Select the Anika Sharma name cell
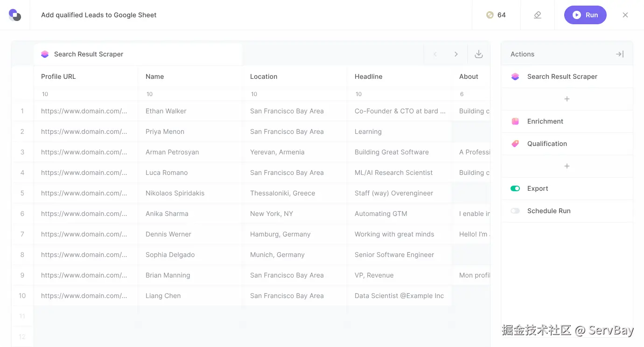 (x=190, y=214)
